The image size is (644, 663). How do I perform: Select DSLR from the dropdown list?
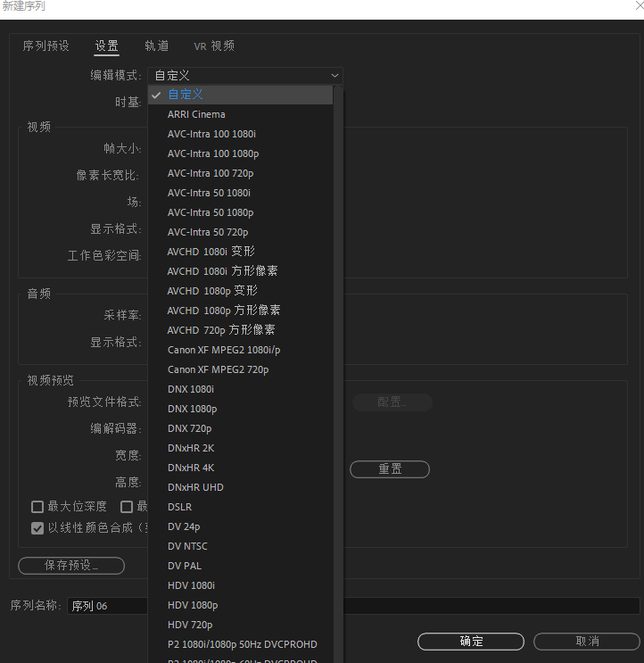tap(180, 507)
